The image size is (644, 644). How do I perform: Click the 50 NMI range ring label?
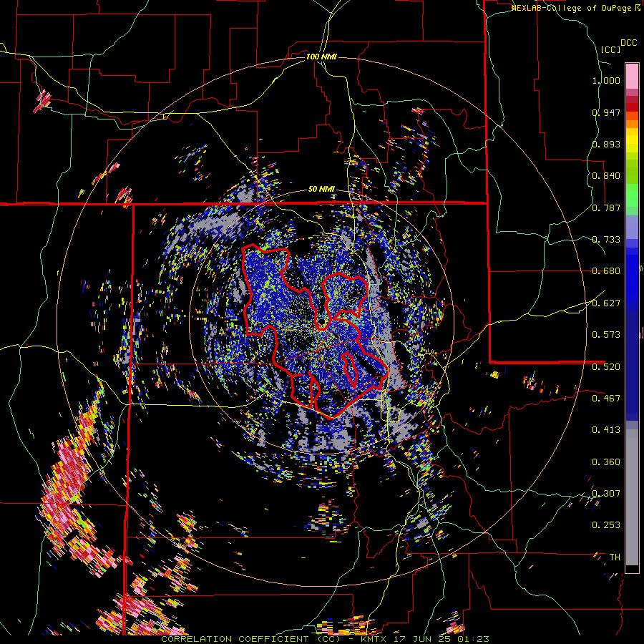[321, 189]
